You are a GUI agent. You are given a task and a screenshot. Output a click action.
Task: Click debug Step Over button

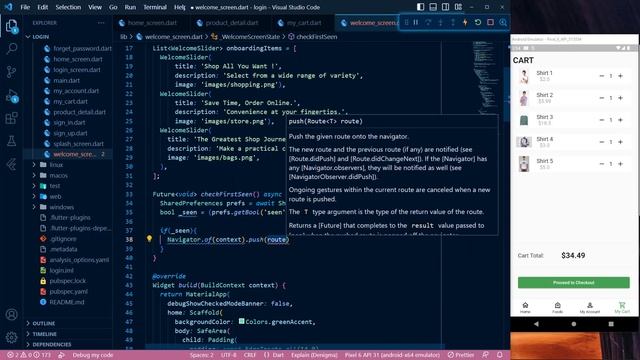tap(428, 22)
